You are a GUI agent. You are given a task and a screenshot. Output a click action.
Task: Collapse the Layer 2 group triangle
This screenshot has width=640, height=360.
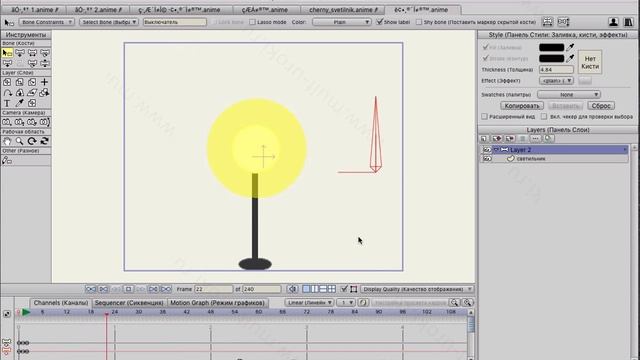pos(496,150)
